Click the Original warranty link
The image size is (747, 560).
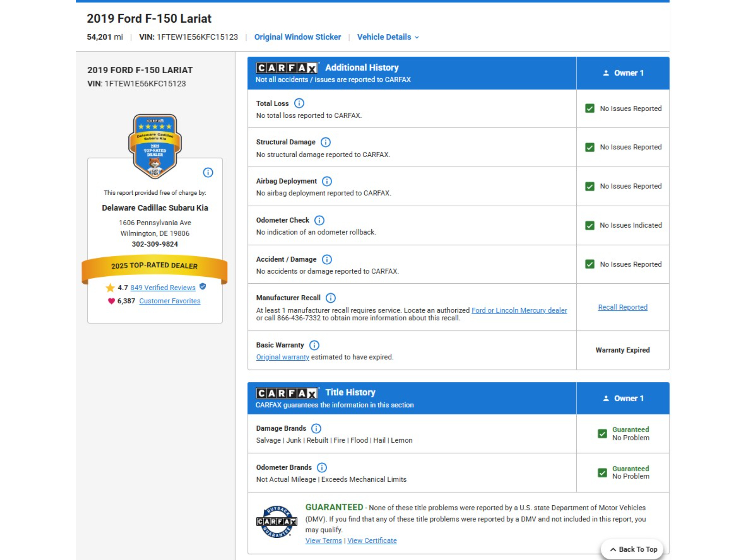click(283, 357)
